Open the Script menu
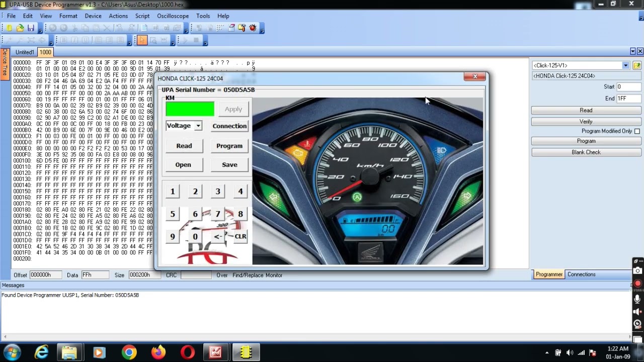This screenshot has width=644, height=362. point(142,16)
